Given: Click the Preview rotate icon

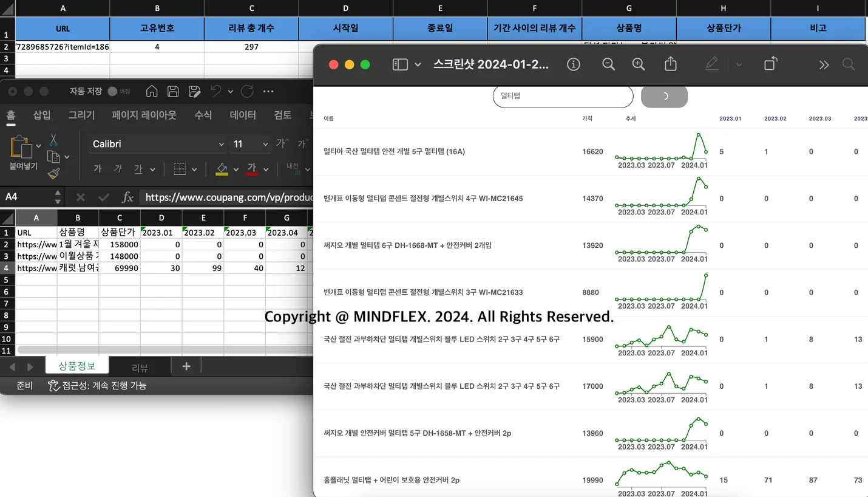Looking at the screenshot, I should point(770,64).
